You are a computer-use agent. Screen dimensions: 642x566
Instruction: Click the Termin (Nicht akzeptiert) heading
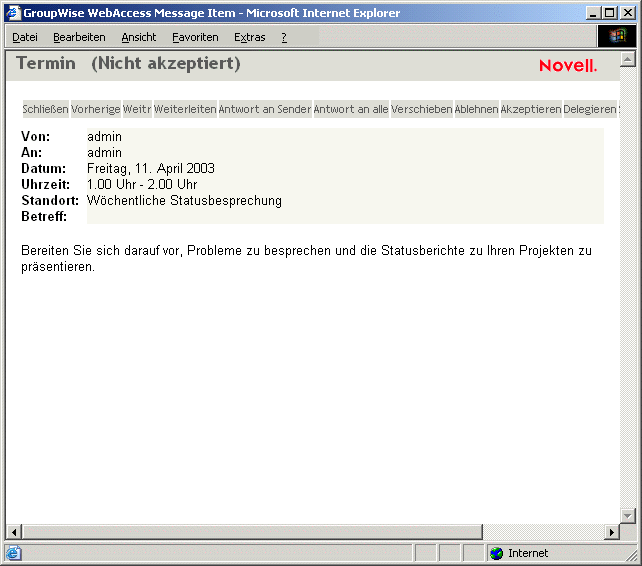(x=128, y=64)
